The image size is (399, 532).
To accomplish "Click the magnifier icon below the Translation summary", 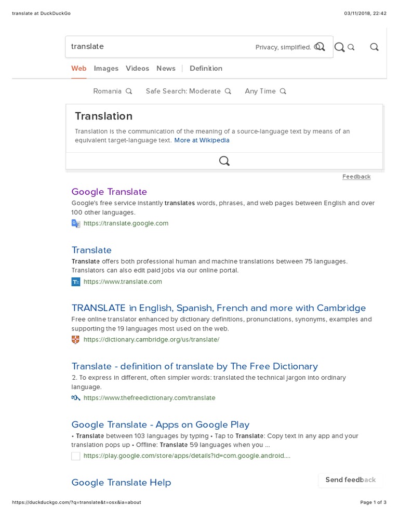I will click(224, 161).
